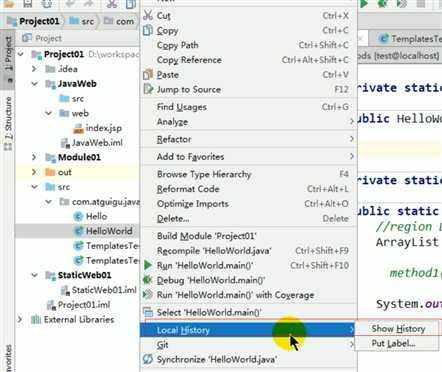Select Optimize Imports
The image size is (442, 372).
click(249, 204)
